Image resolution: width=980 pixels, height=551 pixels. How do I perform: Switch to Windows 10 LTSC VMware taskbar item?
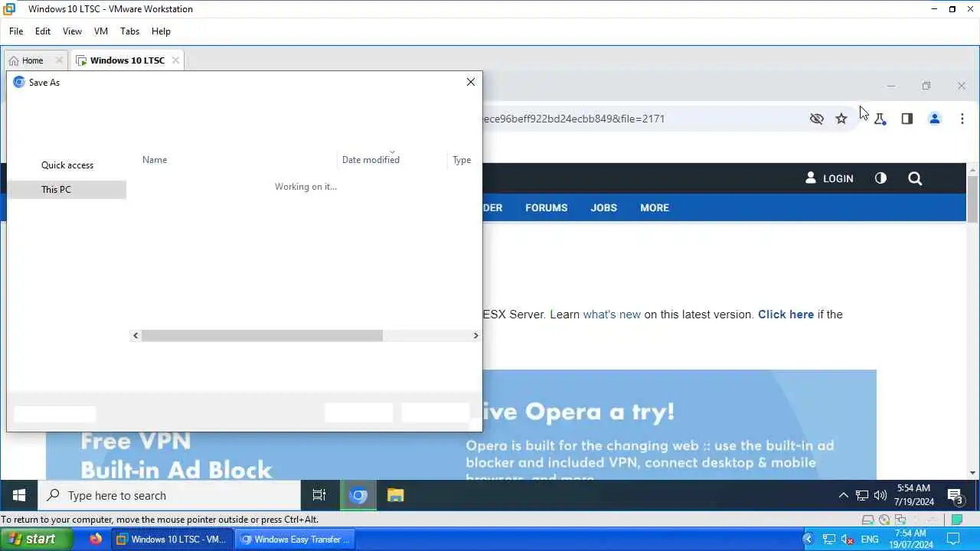tap(173, 540)
